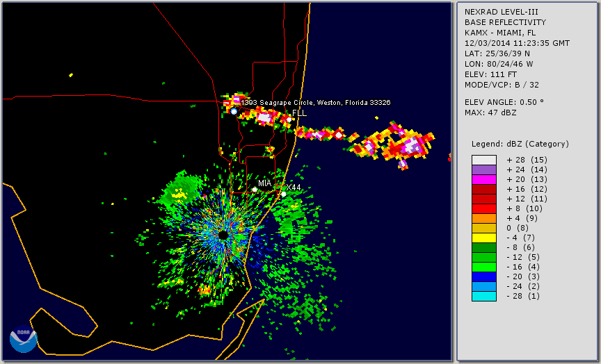Select the +12 (11) red swatch
Image resolution: width=601 pixels, height=364 pixels.
[484, 199]
